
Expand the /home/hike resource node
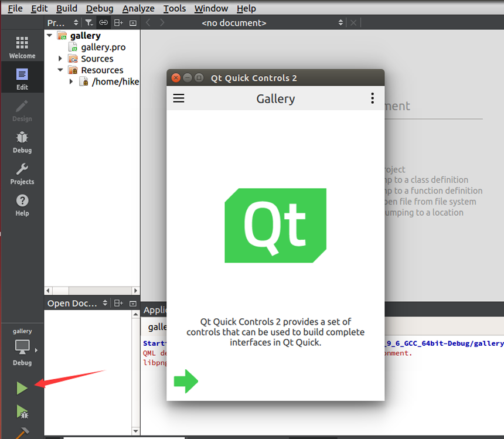click(71, 81)
